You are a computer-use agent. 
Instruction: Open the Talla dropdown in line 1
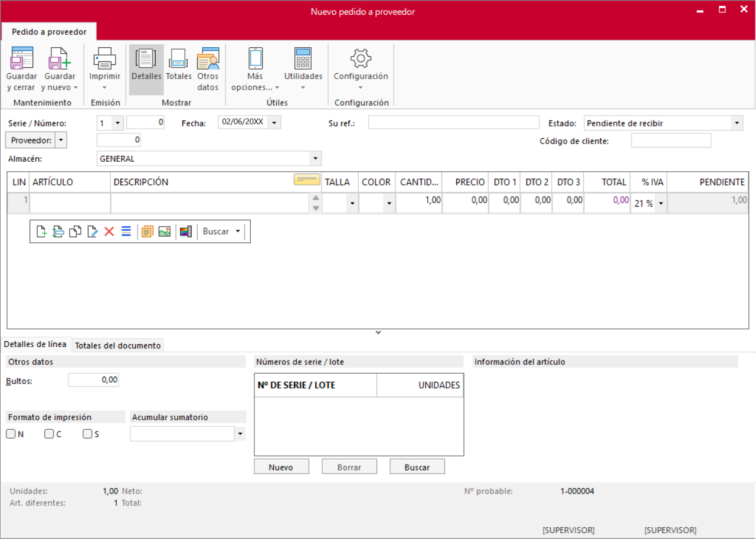(x=352, y=204)
